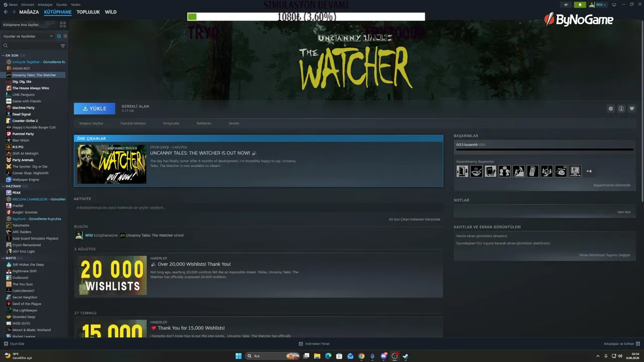The width and height of the screenshot is (644, 362).
Task: Open File Explorer from taskbar
Action: (x=317, y=356)
